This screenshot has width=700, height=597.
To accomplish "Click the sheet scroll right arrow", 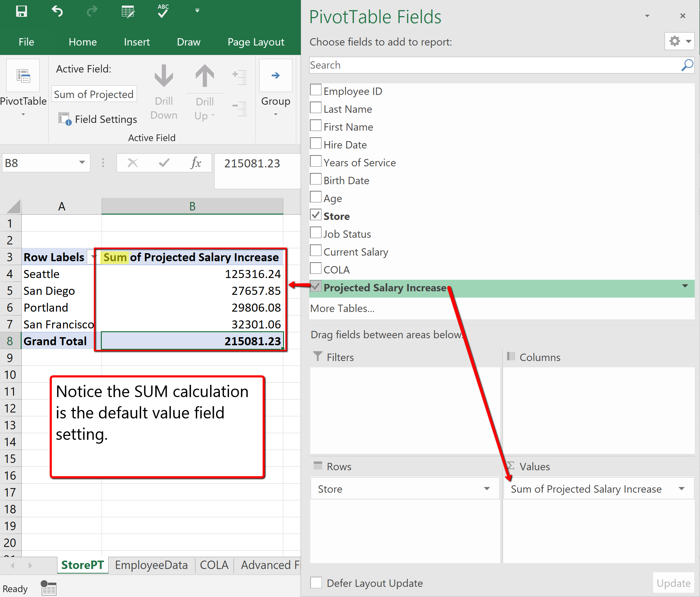I will (30, 565).
